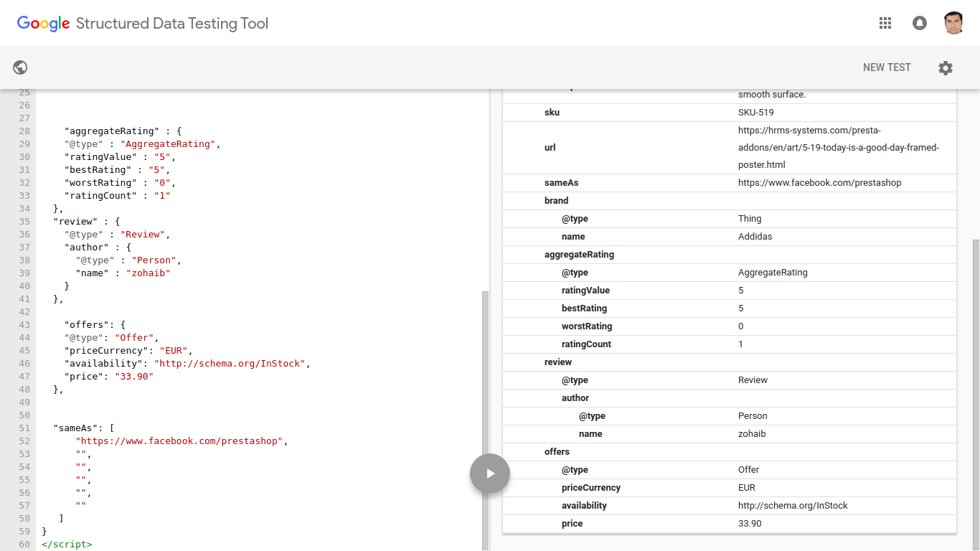Click the closing </script> tag
This screenshot has height=551, width=980.
[x=67, y=545]
